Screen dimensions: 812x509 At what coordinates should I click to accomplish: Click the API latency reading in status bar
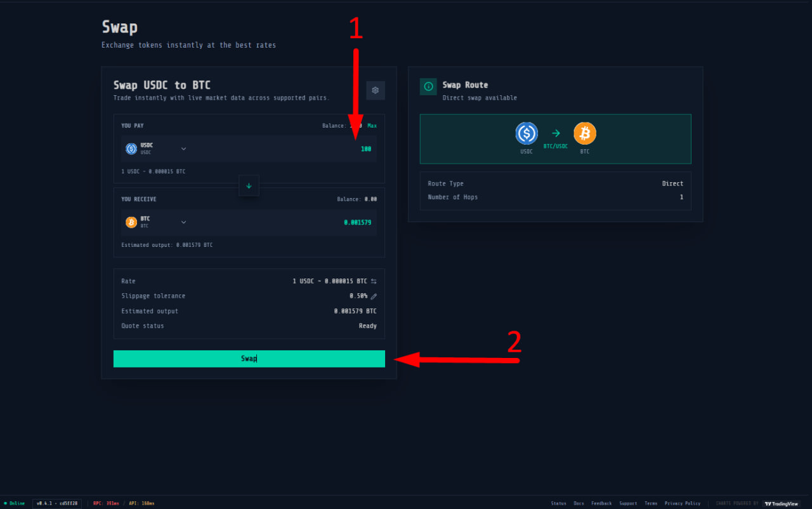[x=141, y=503]
